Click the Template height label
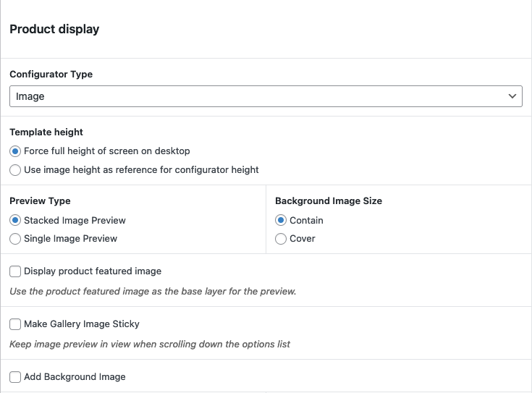 (x=46, y=132)
